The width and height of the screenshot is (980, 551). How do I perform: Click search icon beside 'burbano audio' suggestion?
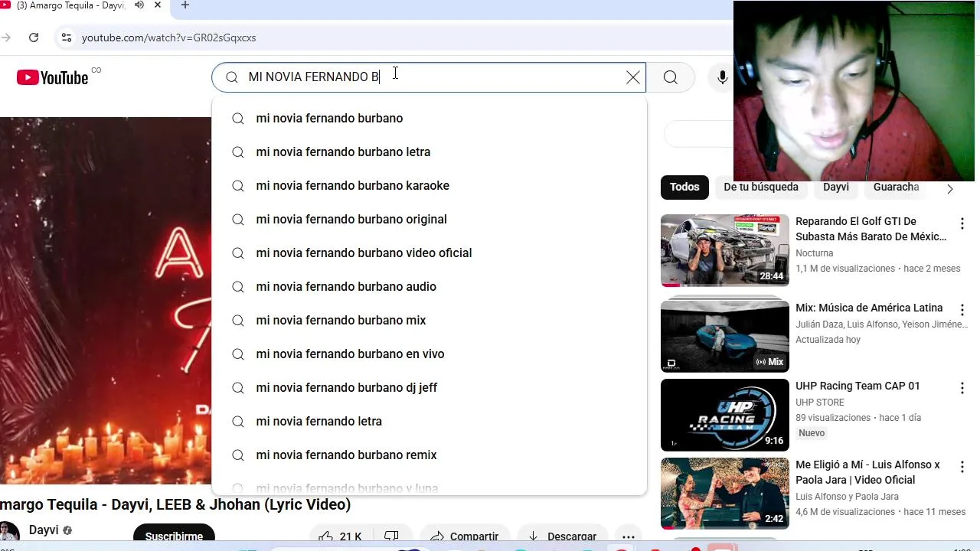click(238, 286)
